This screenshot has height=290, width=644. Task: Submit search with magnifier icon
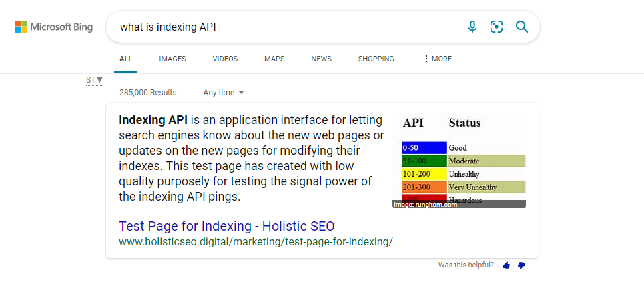[x=522, y=27]
